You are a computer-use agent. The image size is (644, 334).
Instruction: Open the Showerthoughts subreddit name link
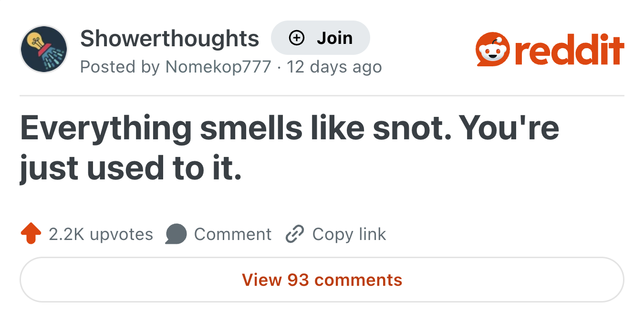169,38
